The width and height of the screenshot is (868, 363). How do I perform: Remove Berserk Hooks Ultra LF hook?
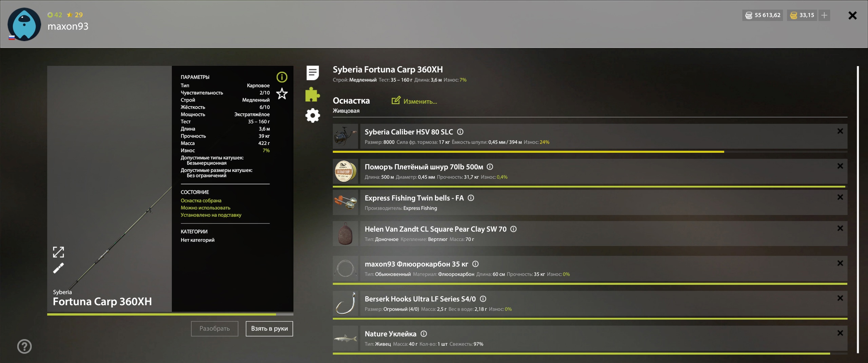click(x=840, y=298)
